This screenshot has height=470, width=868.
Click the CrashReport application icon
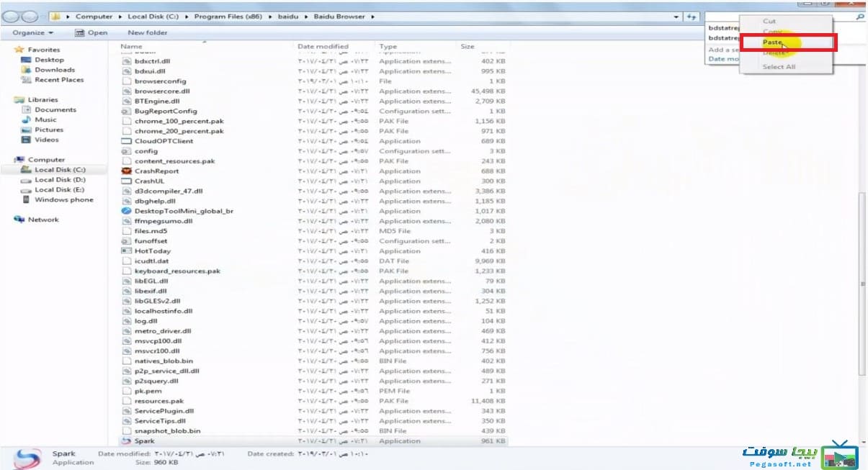coord(125,171)
